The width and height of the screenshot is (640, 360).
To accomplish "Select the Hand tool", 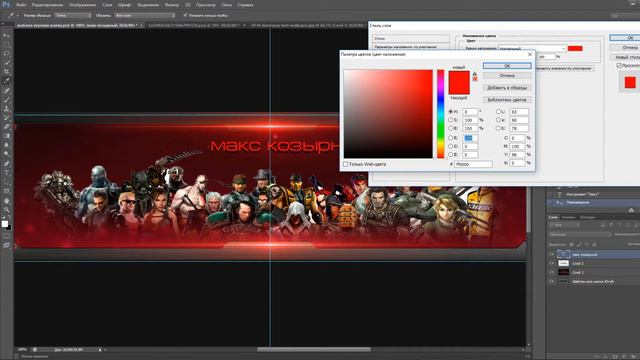I will tap(6, 200).
